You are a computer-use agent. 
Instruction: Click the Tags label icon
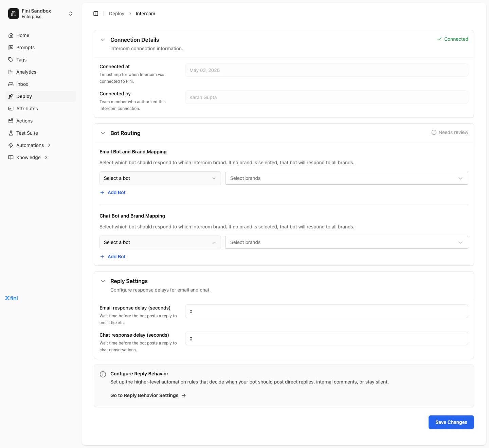point(11,60)
